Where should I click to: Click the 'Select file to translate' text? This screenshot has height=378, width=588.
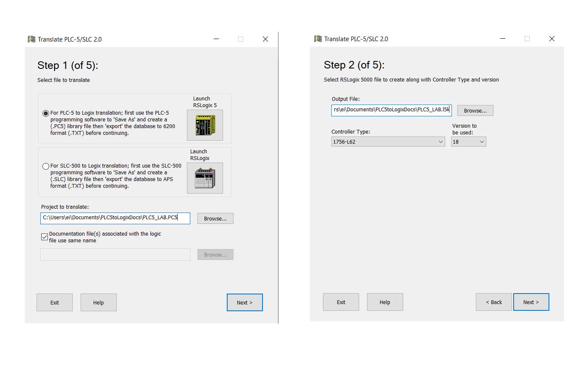[63, 80]
